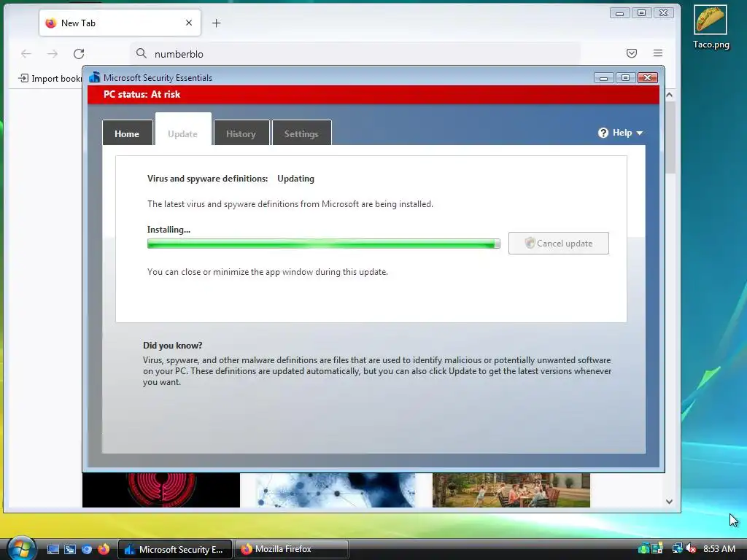The image size is (747, 560).
Task: Open Firefox hamburger menu
Action: pos(658,53)
